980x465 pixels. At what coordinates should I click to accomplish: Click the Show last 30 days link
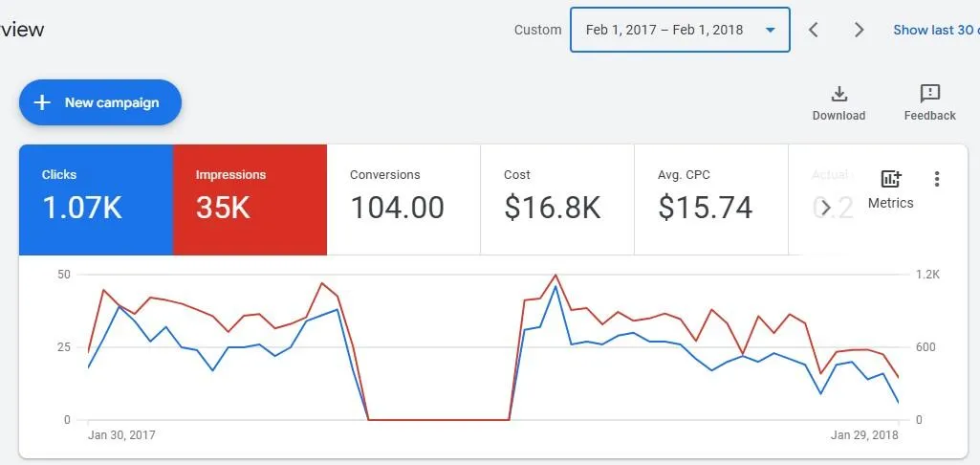(x=935, y=30)
